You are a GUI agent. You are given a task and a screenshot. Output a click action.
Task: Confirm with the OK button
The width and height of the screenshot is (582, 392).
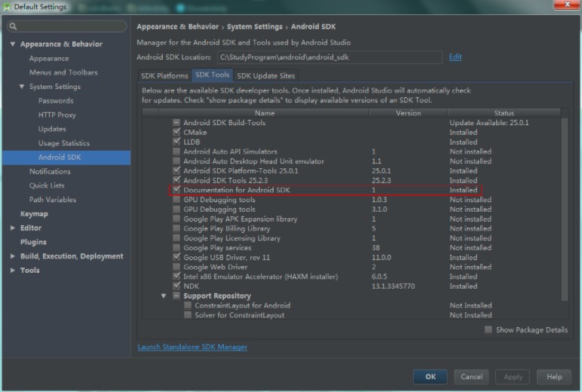[x=430, y=377]
